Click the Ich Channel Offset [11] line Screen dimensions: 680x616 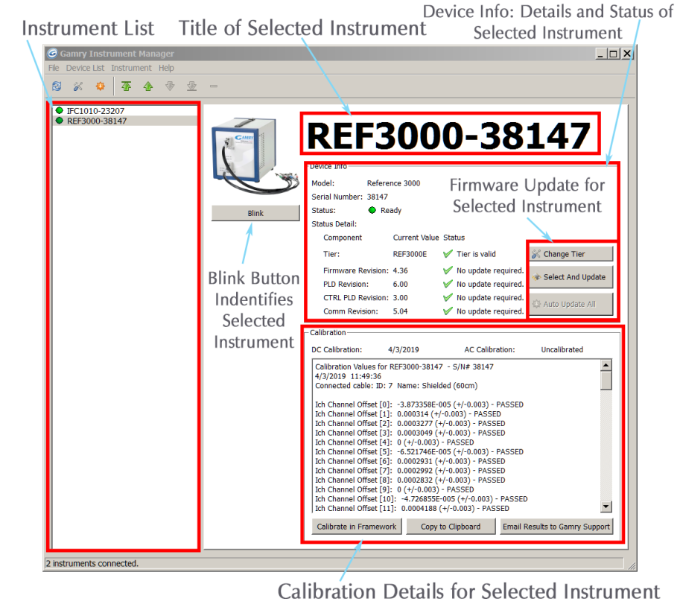click(x=412, y=509)
